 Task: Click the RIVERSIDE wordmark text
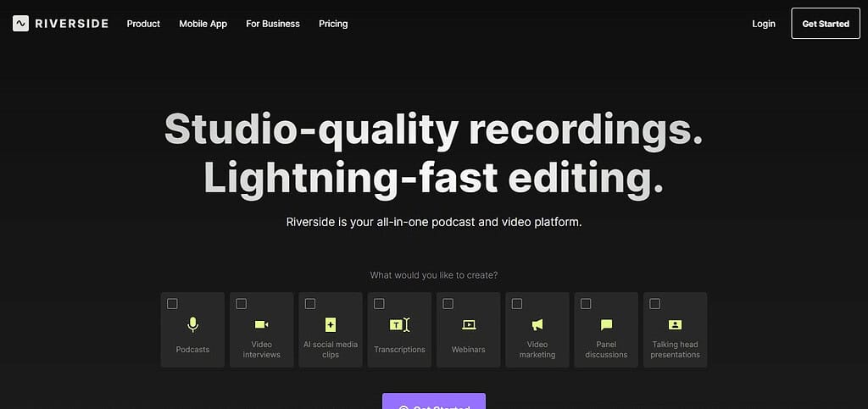click(x=71, y=24)
